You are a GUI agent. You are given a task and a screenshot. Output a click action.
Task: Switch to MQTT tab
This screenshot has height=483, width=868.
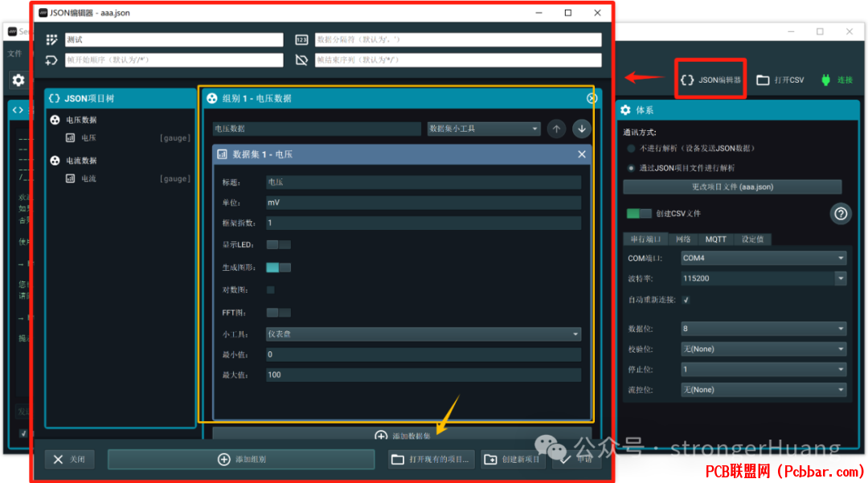point(716,239)
